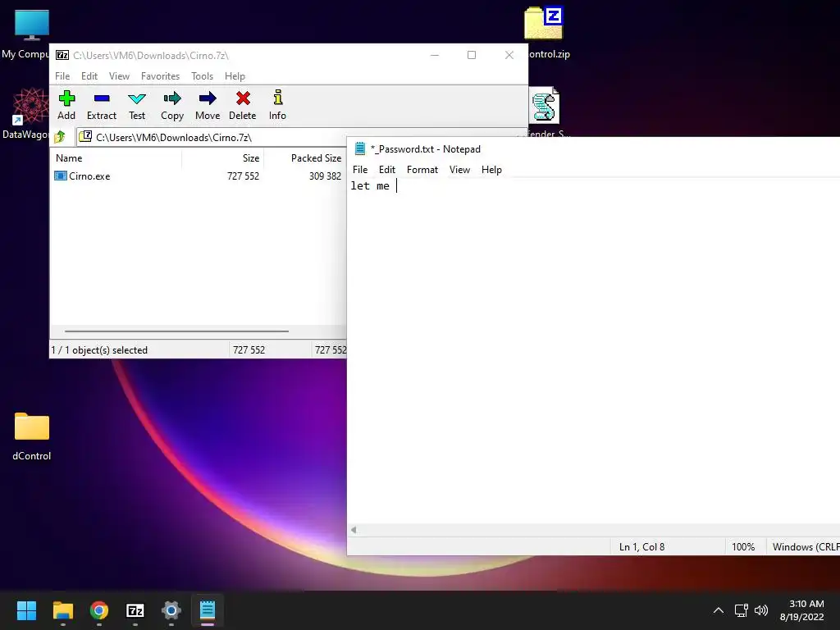The height and width of the screenshot is (630, 840).
Task: Open Google Chrome from the taskbar
Action: pos(99,610)
